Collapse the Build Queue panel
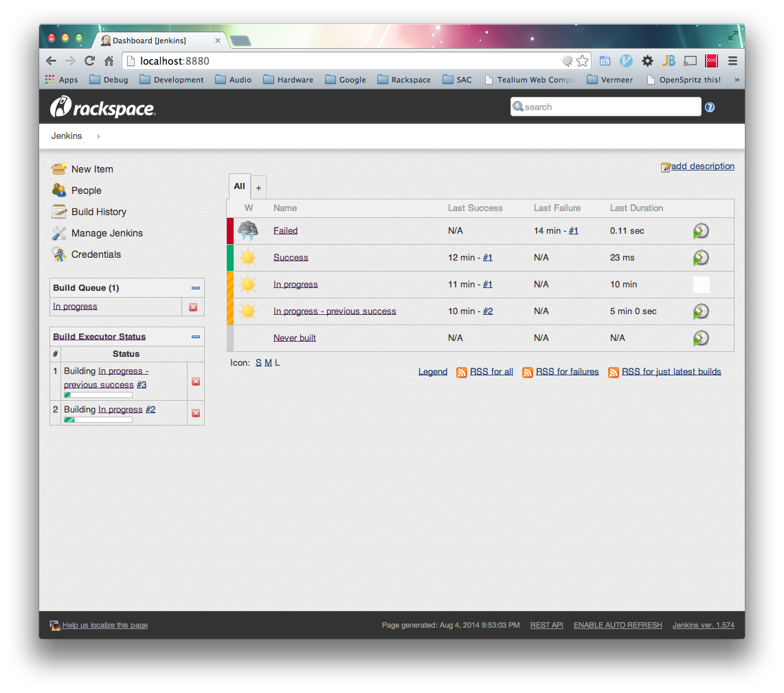The height and width of the screenshot is (693, 784). (196, 288)
